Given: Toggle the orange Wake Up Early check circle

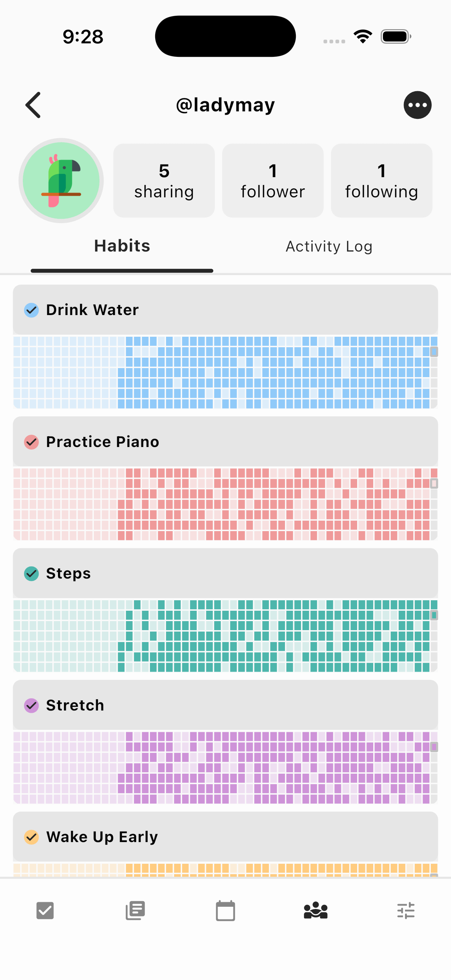Looking at the screenshot, I should (x=31, y=837).
